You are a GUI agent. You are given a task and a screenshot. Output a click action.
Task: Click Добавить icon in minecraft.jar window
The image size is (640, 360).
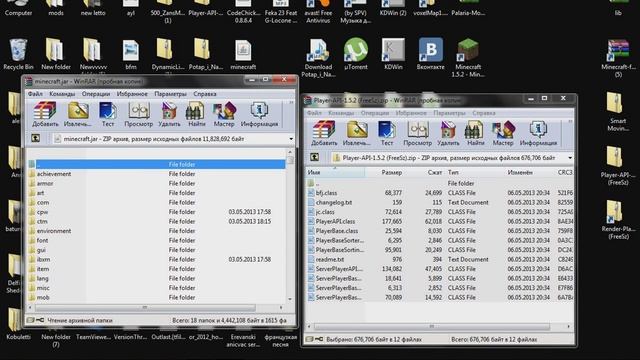[45, 114]
